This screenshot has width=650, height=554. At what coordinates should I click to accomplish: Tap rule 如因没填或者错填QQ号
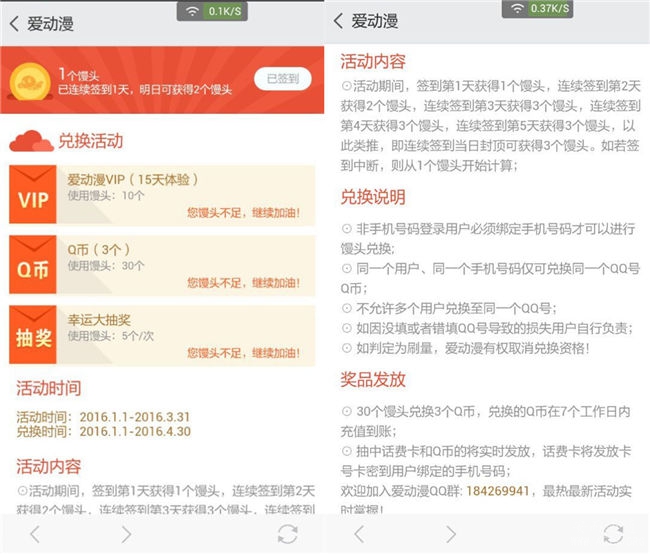[487, 328]
